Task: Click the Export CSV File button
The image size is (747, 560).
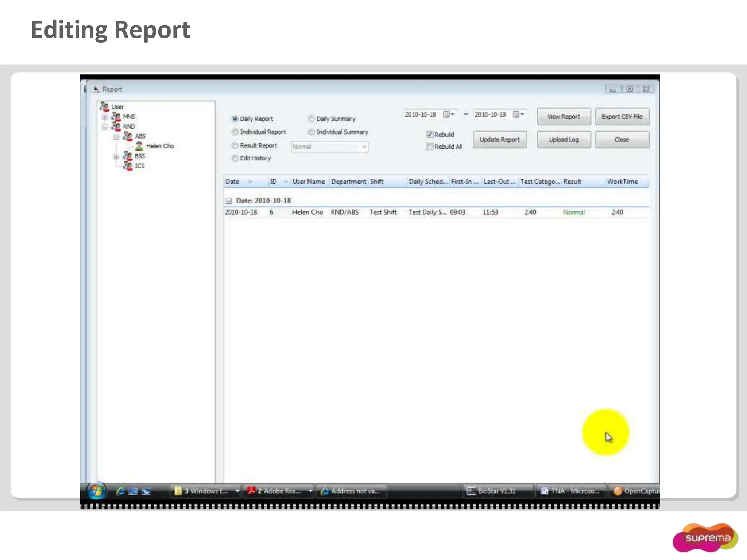Action: pos(622,117)
